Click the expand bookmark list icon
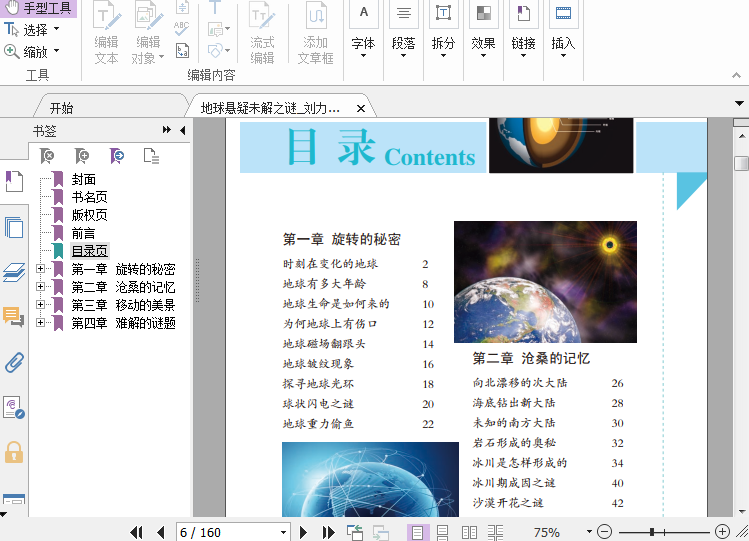Image resolution: width=749 pixels, height=541 pixels. click(151, 156)
